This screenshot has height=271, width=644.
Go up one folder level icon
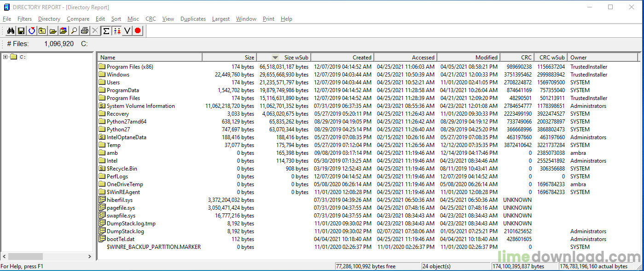point(42,31)
